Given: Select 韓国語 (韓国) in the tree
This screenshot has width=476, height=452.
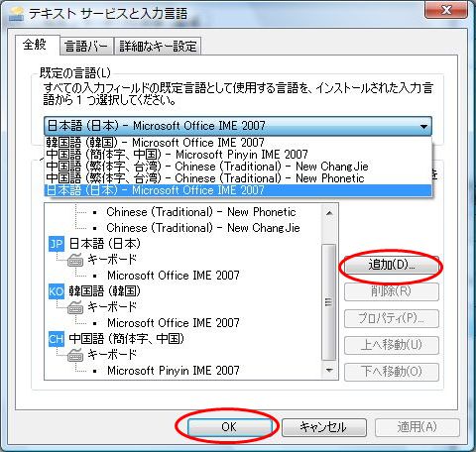Looking at the screenshot, I should 105,291.
